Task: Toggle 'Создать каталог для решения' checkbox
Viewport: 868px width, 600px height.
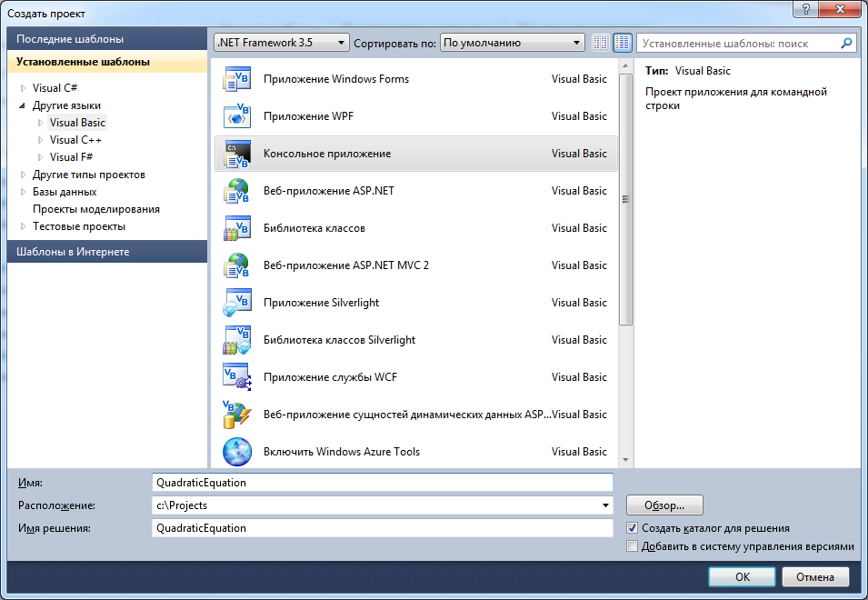Action: tap(632, 527)
